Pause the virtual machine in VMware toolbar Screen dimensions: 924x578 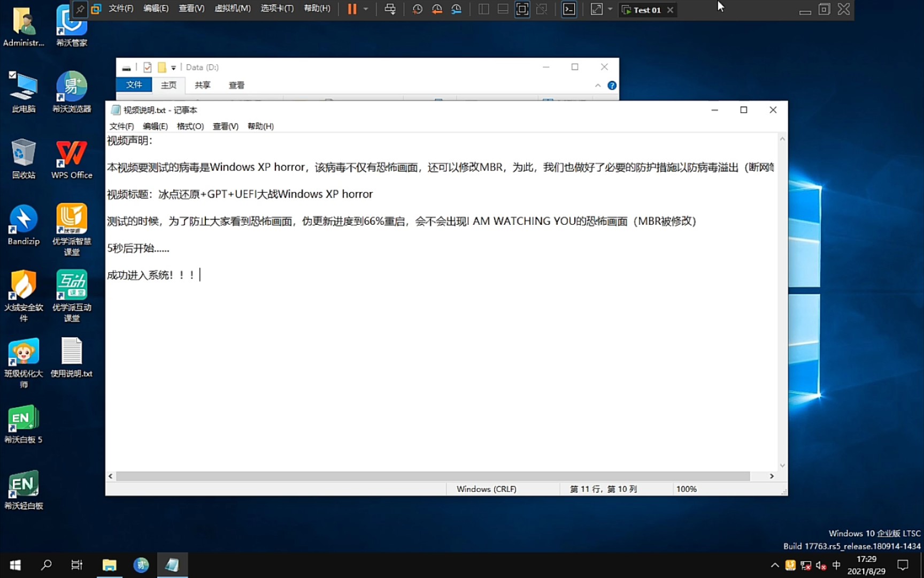(x=352, y=9)
